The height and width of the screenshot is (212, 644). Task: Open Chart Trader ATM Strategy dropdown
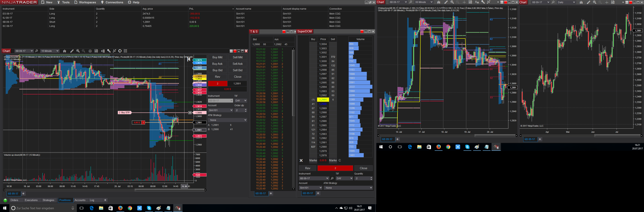(x=228, y=120)
